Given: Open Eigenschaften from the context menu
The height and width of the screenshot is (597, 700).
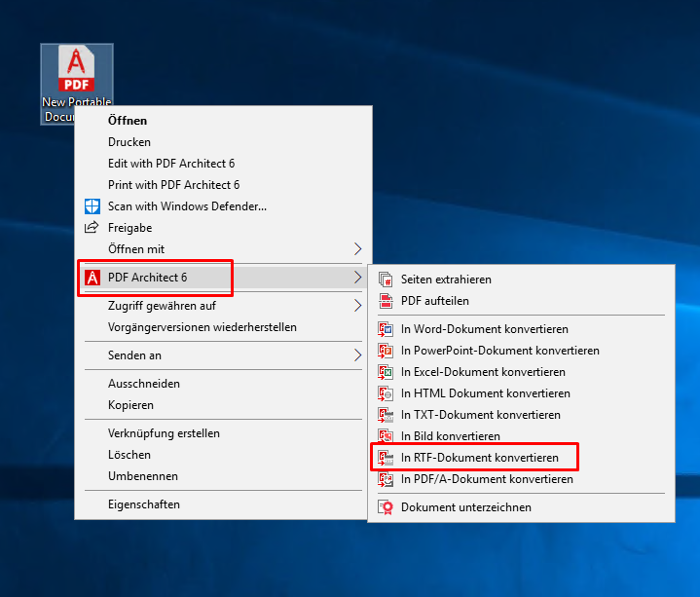Looking at the screenshot, I should (223, 504).
